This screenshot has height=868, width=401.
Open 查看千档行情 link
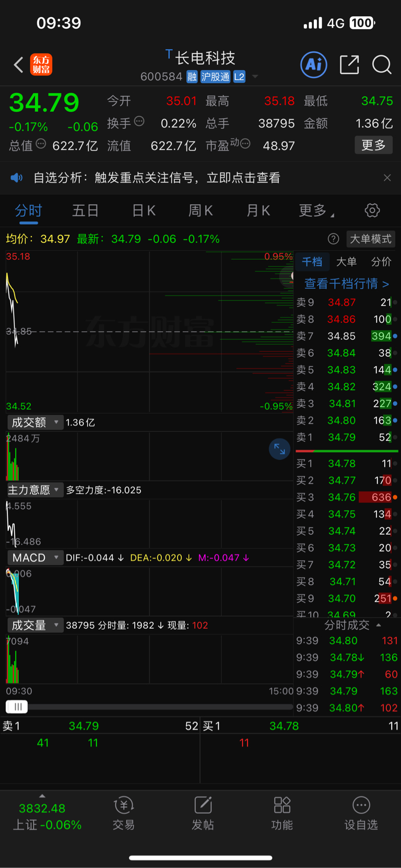pos(347,284)
